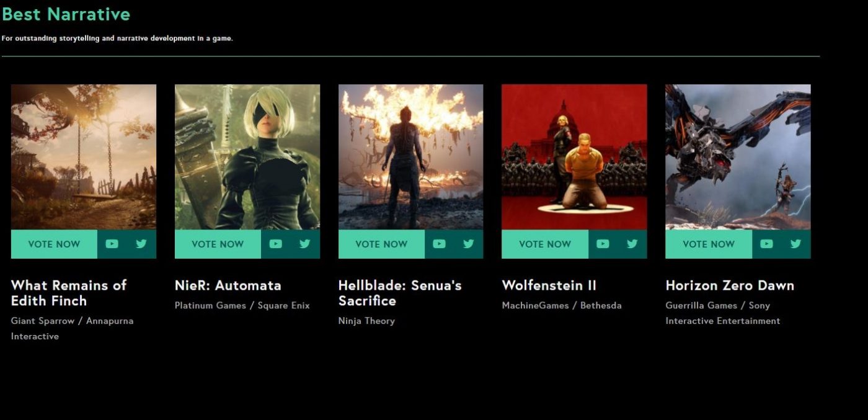Tweet about Horizon Zero Dawn

coord(795,244)
